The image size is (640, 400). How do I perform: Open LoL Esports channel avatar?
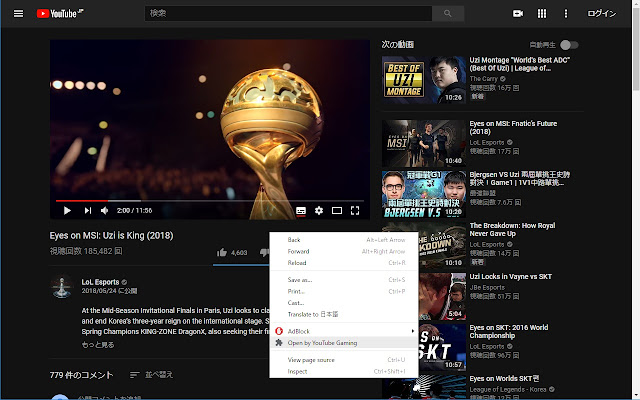[62, 286]
